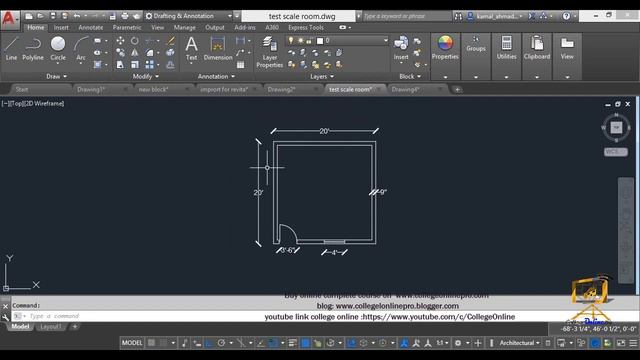Image resolution: width=640 pixels, height=360 pixels.
Task: Click the Stretch tool icon
Action: point(120,64)
